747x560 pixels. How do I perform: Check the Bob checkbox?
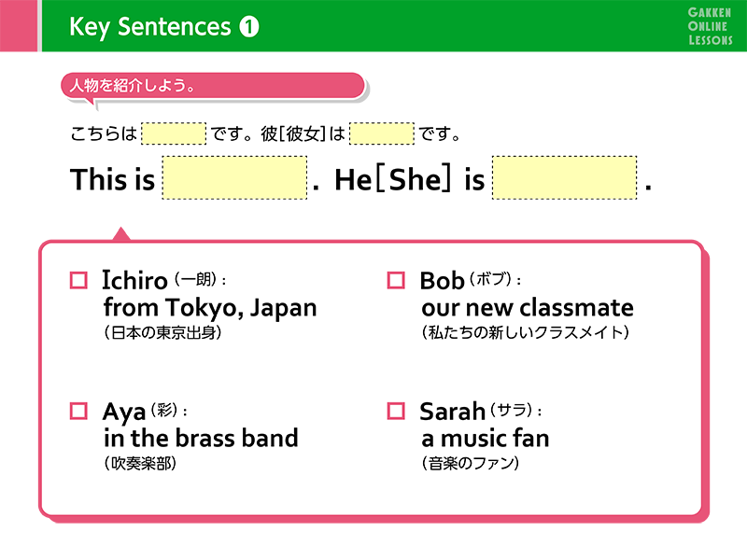[396, 280]
